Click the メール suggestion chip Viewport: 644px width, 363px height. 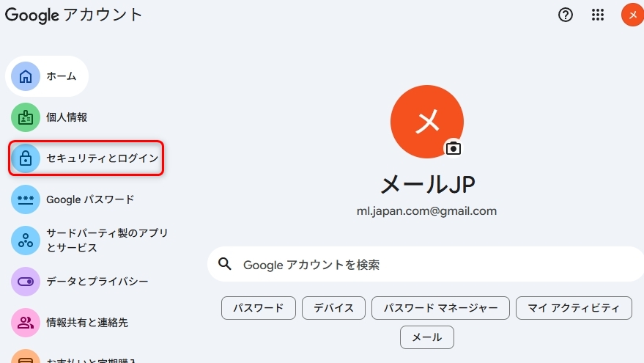[427, 337]
